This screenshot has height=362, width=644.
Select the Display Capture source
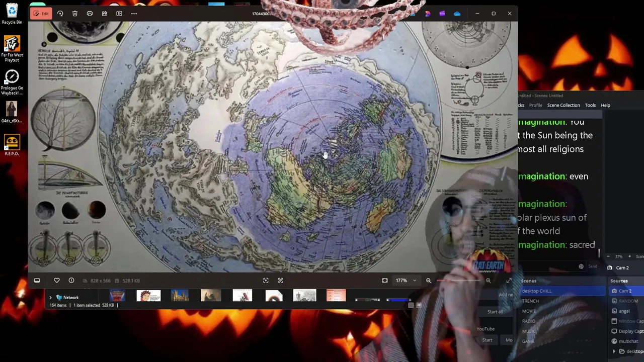tap(626, 331)
